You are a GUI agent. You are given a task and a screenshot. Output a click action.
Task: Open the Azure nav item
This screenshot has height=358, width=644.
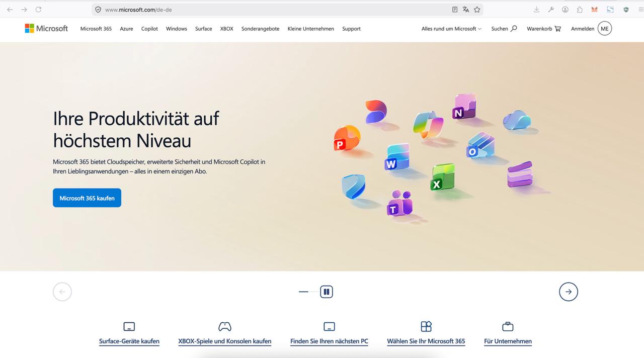click(126, 29)
